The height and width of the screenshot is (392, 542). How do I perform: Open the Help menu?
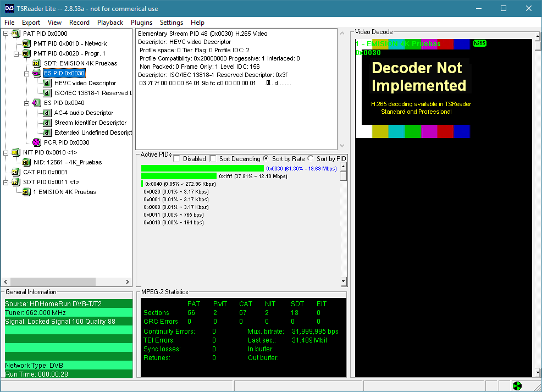click(197, 23)
